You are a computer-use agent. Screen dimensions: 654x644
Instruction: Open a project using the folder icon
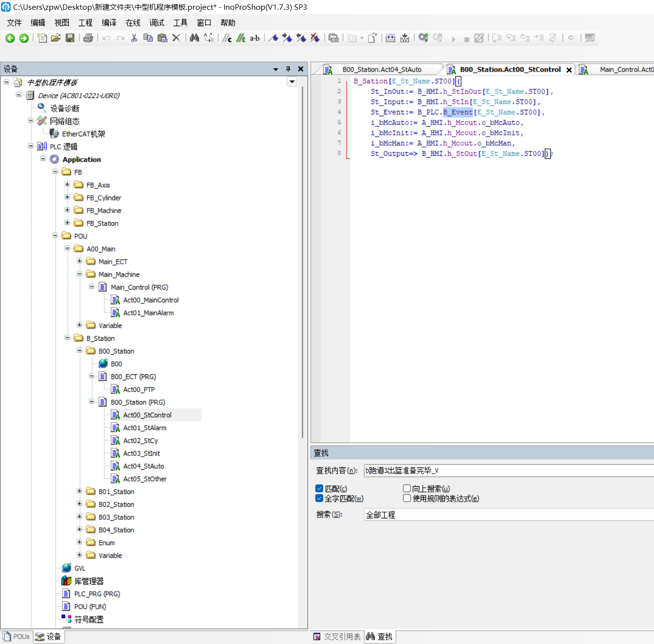56,38
